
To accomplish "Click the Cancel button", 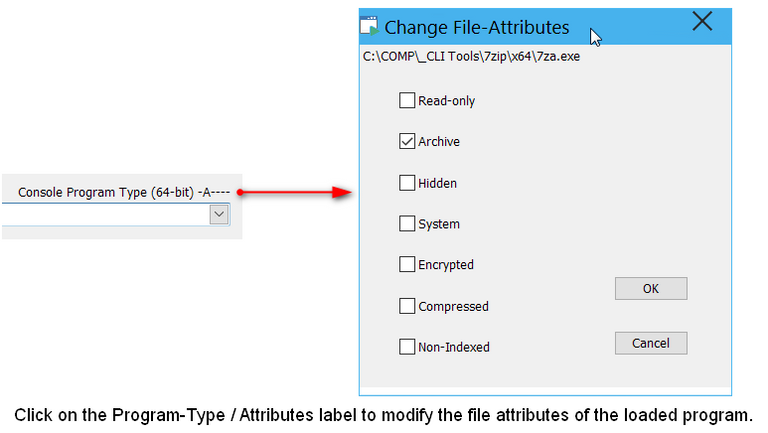I will pyautogui.click(x=650, y=343).
